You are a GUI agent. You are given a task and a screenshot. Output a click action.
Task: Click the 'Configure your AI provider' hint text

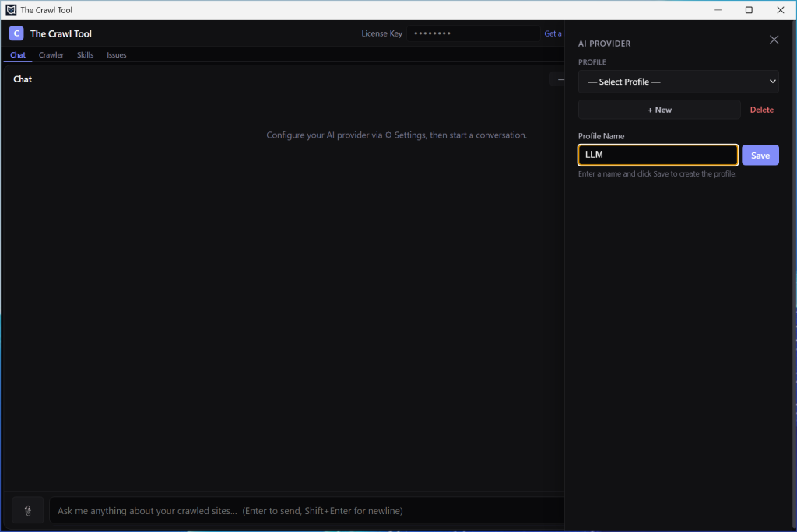(396, 135)
